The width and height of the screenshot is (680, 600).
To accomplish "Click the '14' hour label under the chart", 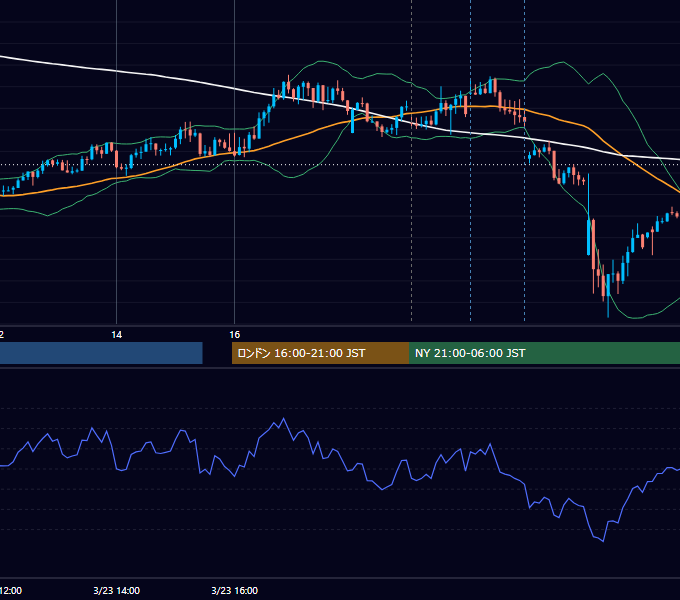I will tap(117, 335).
